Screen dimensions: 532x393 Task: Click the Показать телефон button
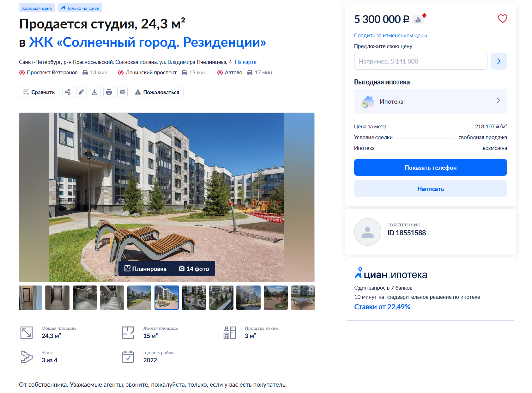coord(430,167)
